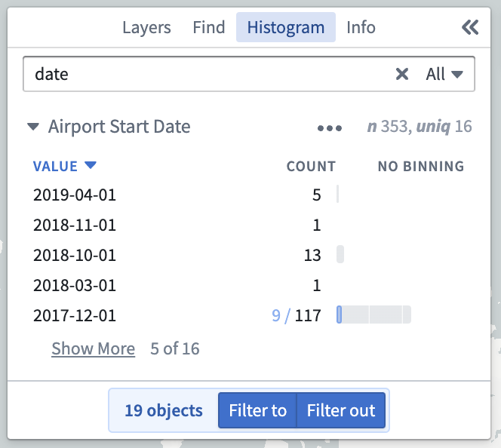
Task: Sort by the VALUE column header
Action: pos(65,166)
